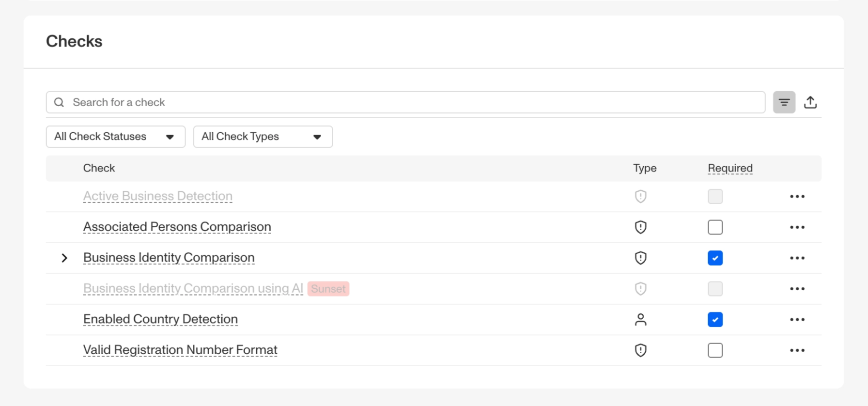This screenshot has height=406, width=868.
Task: Open the three-dot menu for Valid Registration Number Format
Action: pos(797,350)
